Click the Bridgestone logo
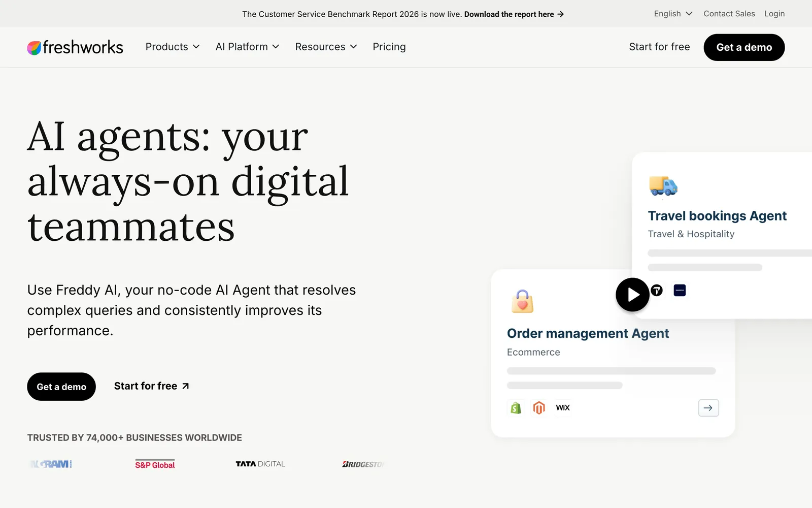 click(363, 464)
